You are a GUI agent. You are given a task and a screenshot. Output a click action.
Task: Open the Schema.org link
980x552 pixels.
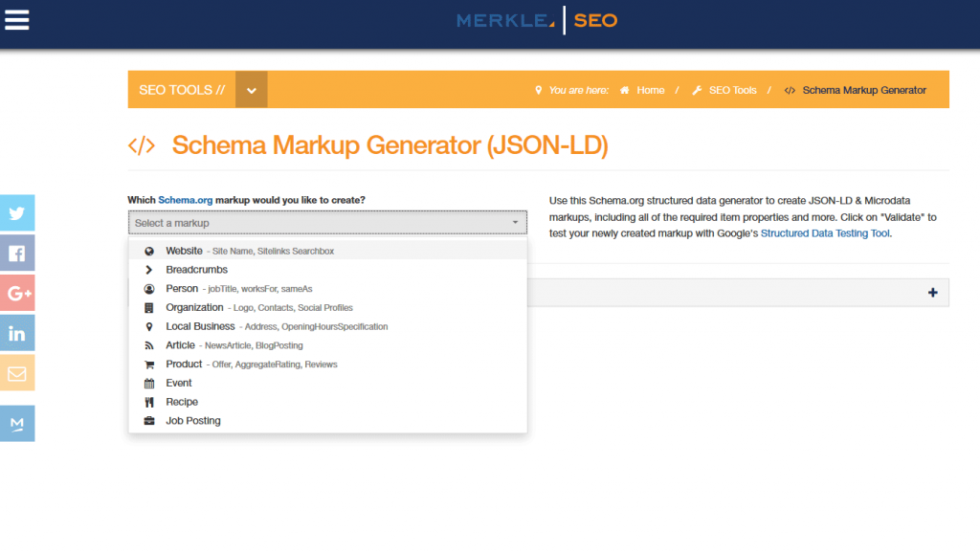tap(185, 200)
